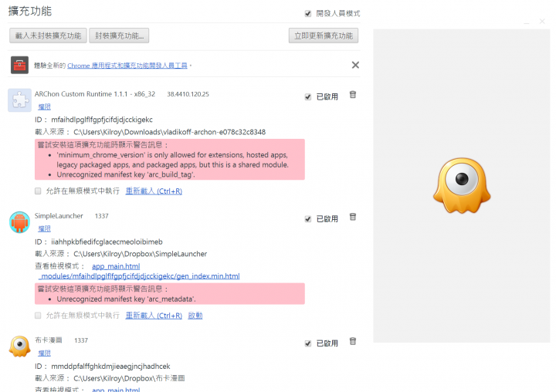Toggle the 開發人員模式 checkbox
Viewport: 556px width, 392px height.
(308, 13)
